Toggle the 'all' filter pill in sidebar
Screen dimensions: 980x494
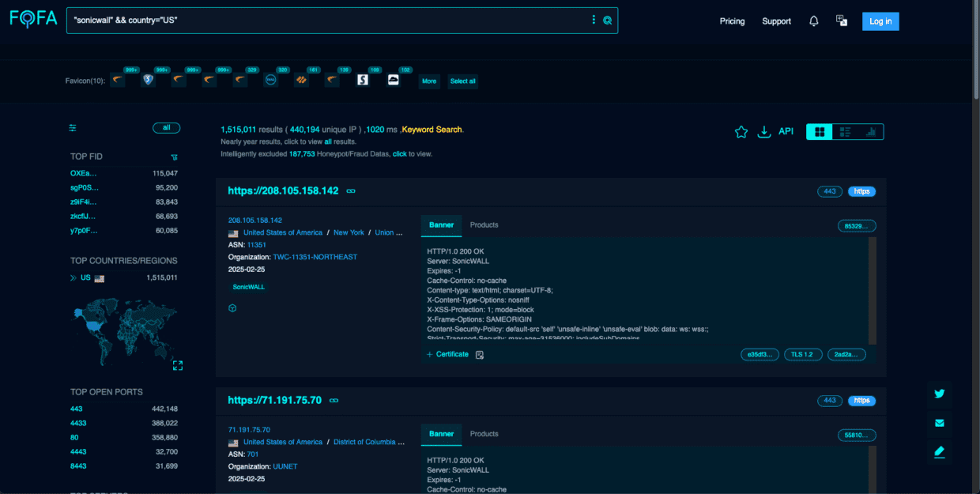coord(166,127)
